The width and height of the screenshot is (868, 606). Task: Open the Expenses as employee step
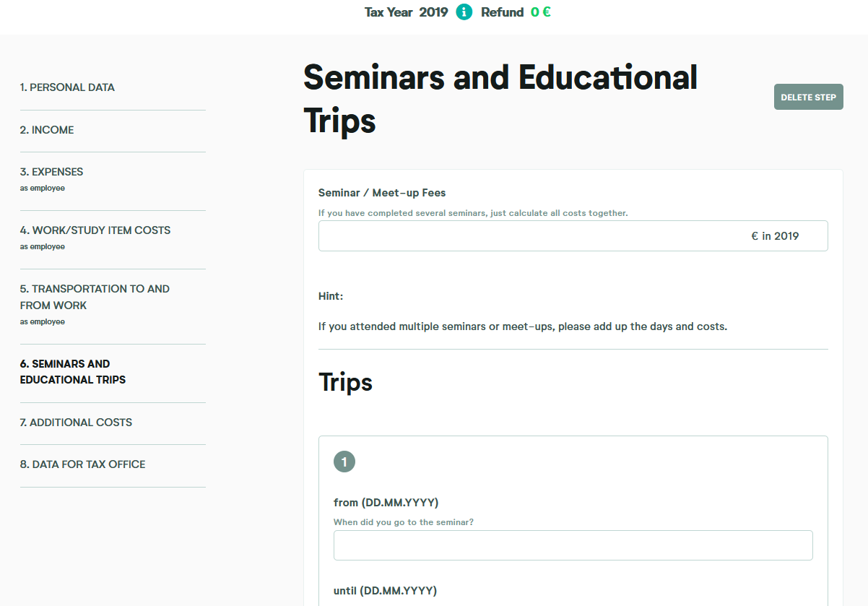pyautogui.click(x=52, y=172)
